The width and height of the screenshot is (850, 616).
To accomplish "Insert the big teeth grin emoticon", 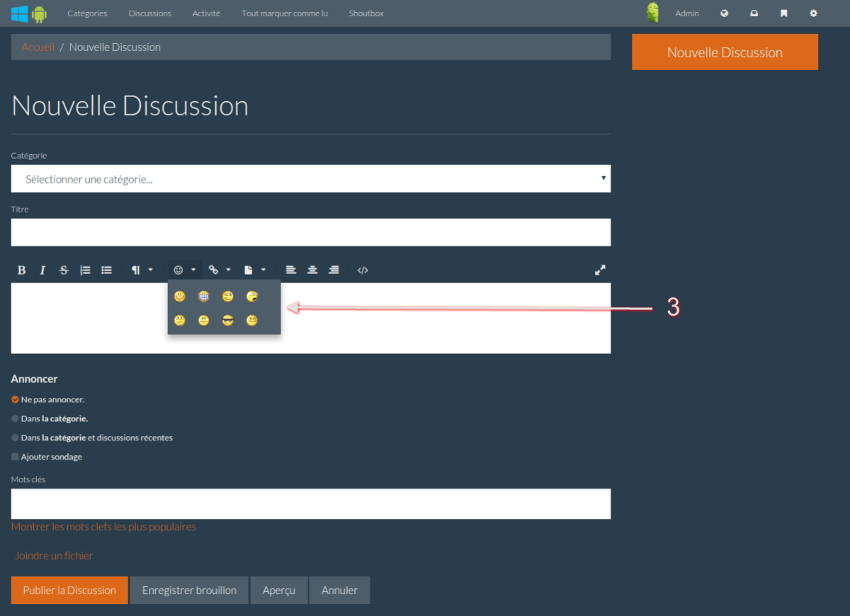I will pyautogui.click(x=204, y=297).
